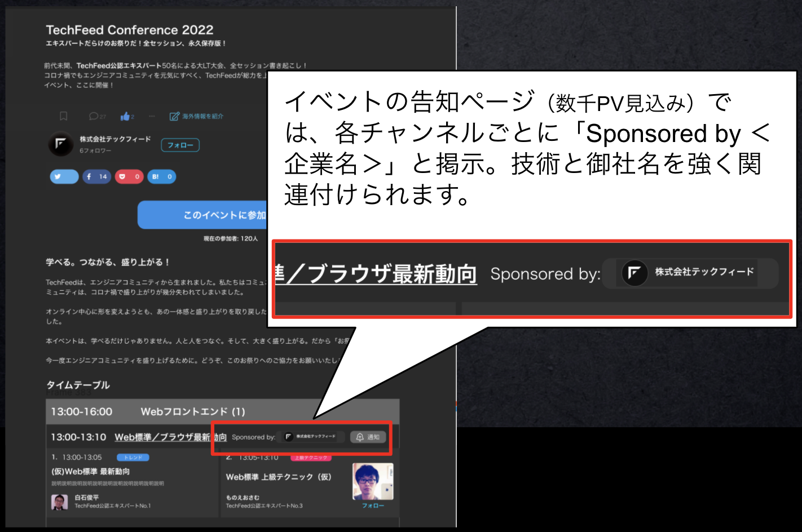Open session (仮)Web標準 最新動向
Viewport: 802px width, 532px height.
(x=91, y=471)
